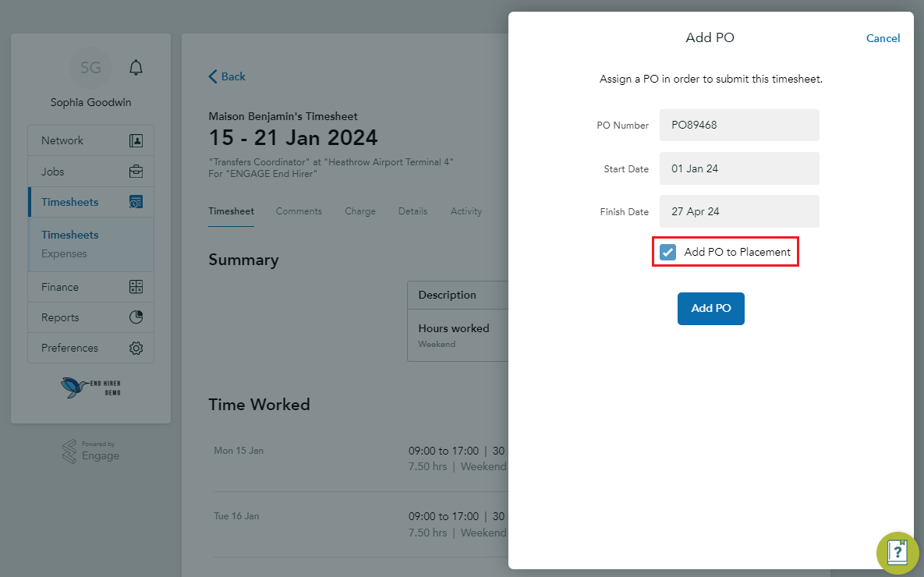Click the Back chevron arrow
The width and height of the screenshot is (924, 577).
click(213, 76)
